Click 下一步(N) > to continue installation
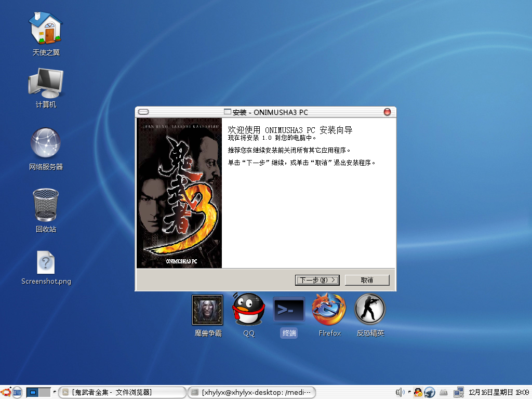This screenshot has height=399, width=532. point(317,280)
